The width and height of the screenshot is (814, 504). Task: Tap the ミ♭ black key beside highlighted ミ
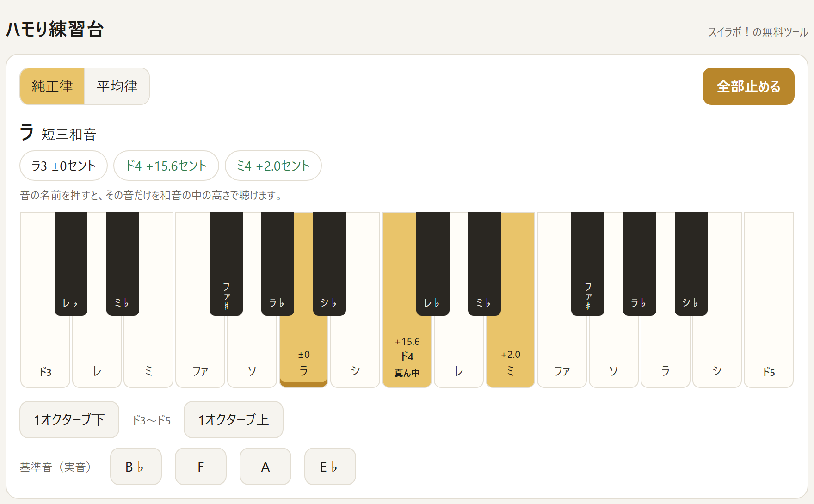point(484,264)
